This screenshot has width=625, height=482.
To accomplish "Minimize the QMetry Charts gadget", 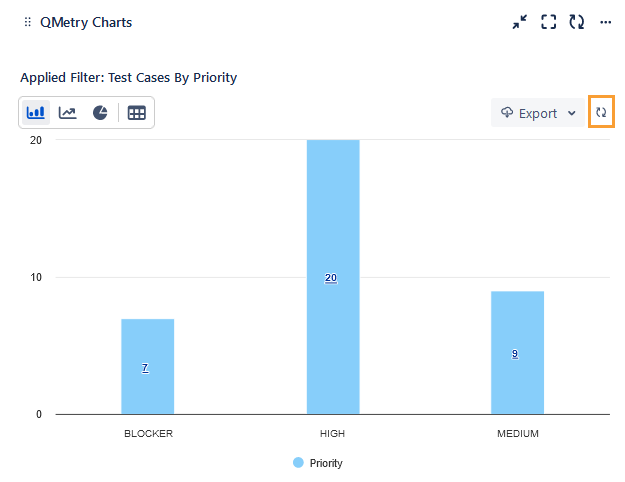I will 519,22.
